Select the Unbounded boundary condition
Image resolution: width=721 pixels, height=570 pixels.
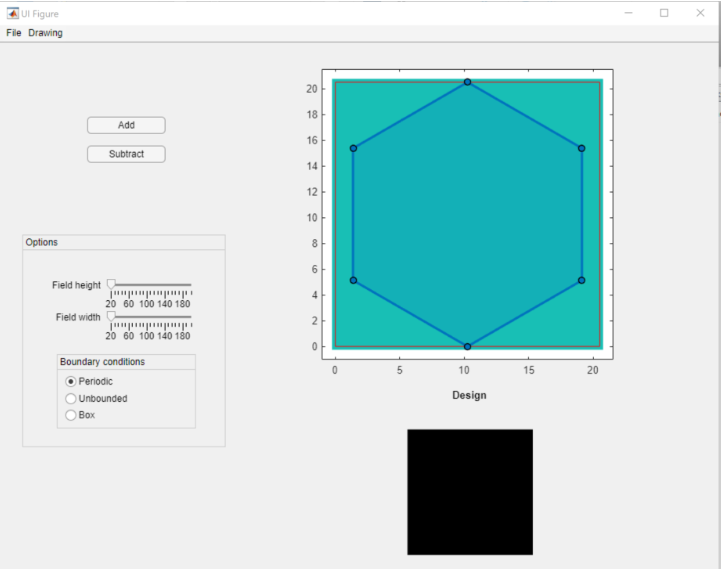click(70, 399)
